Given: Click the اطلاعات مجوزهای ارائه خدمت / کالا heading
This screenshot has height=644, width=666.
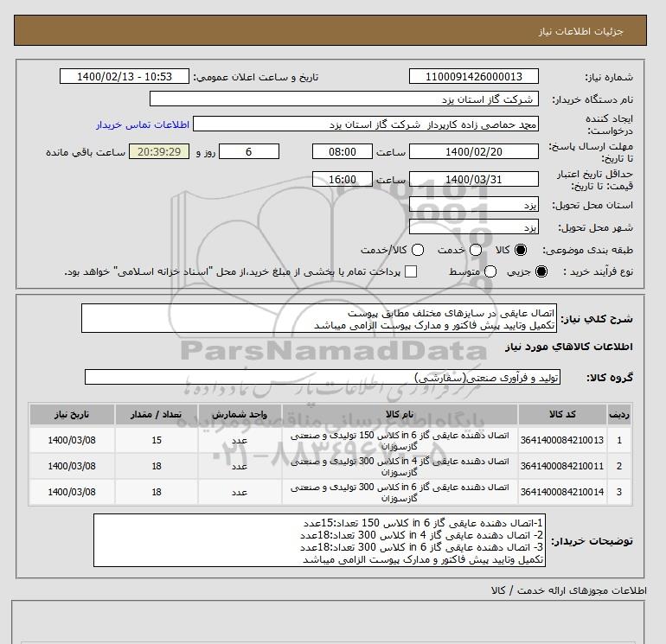Looking at the screenshot, I should (x=569, y=590).
